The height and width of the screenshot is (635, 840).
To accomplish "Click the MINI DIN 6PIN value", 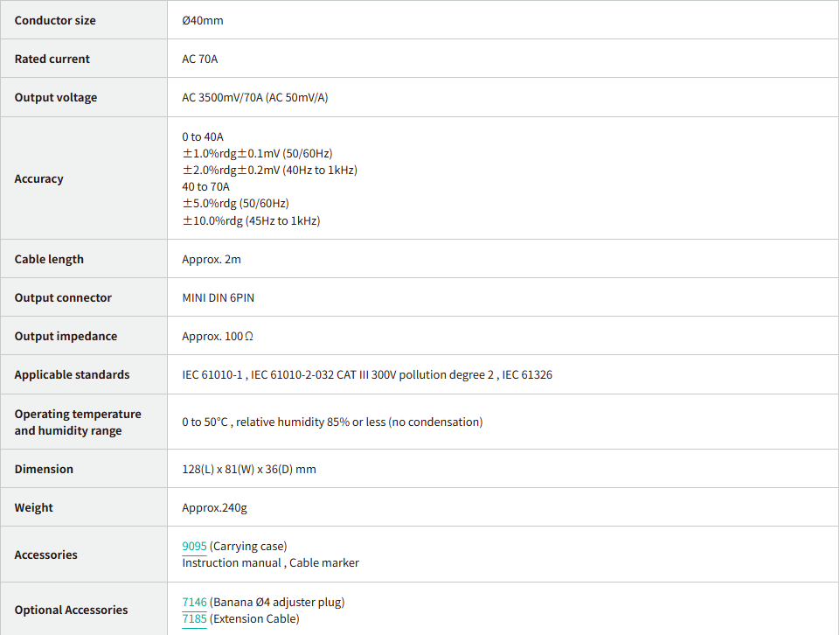I will pyautogui.click(x=219, y=297).
